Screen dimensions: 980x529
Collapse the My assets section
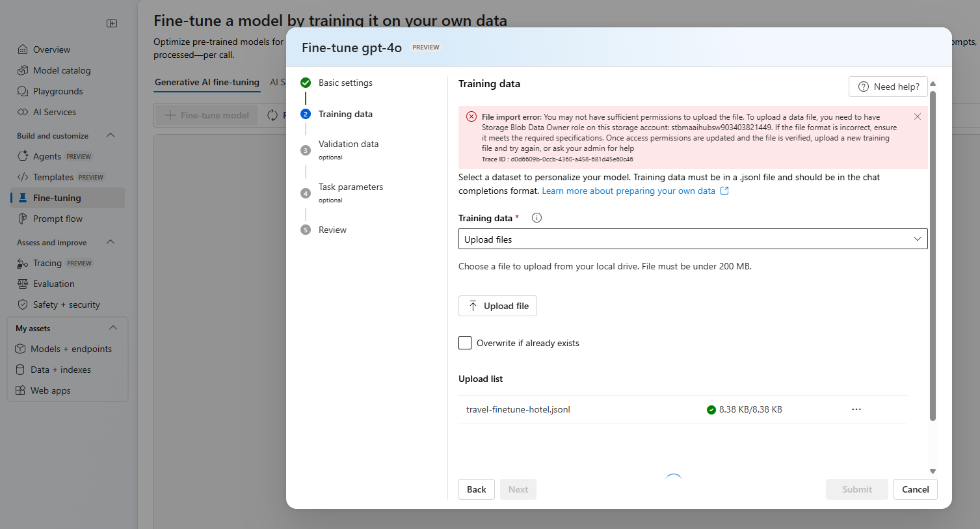tap(113, 328)
